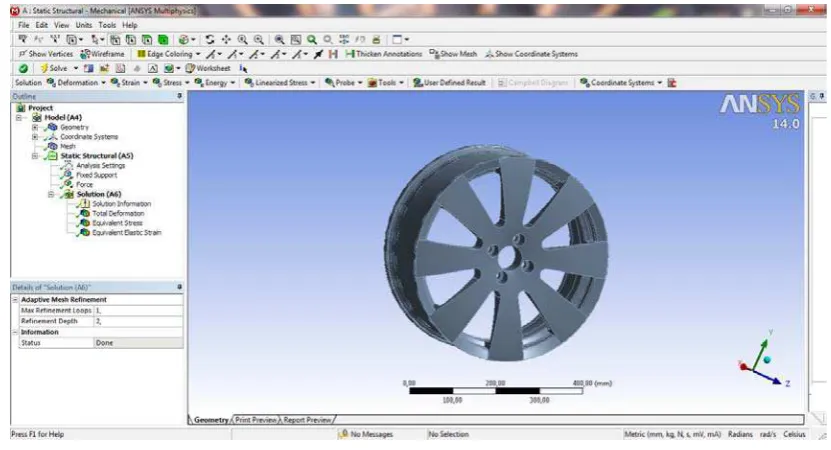Select Fixed Support in outline tree

pos(96,175)
